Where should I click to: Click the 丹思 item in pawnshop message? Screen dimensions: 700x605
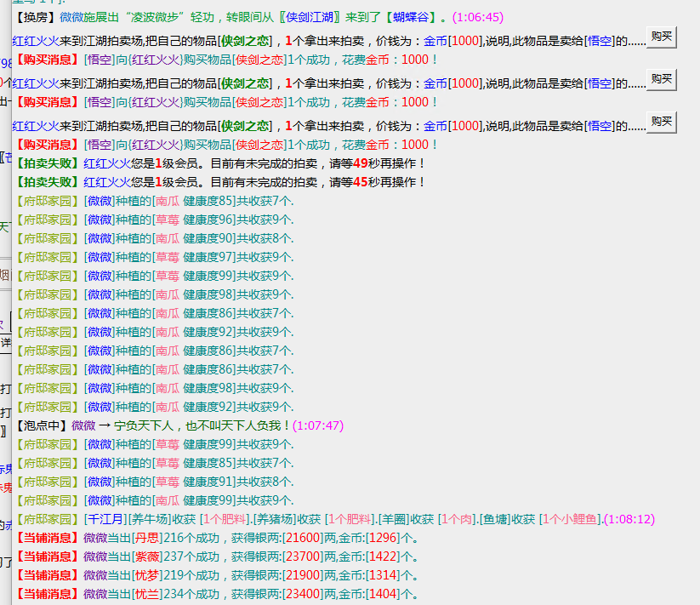[x=146, y=538]
